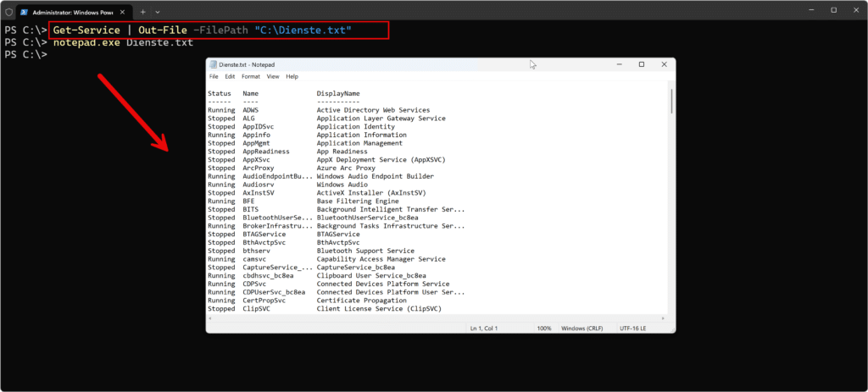Screen dimensions: 868x392
Task: Open the Help menu in Notepad
Action: tap(292, 76)
